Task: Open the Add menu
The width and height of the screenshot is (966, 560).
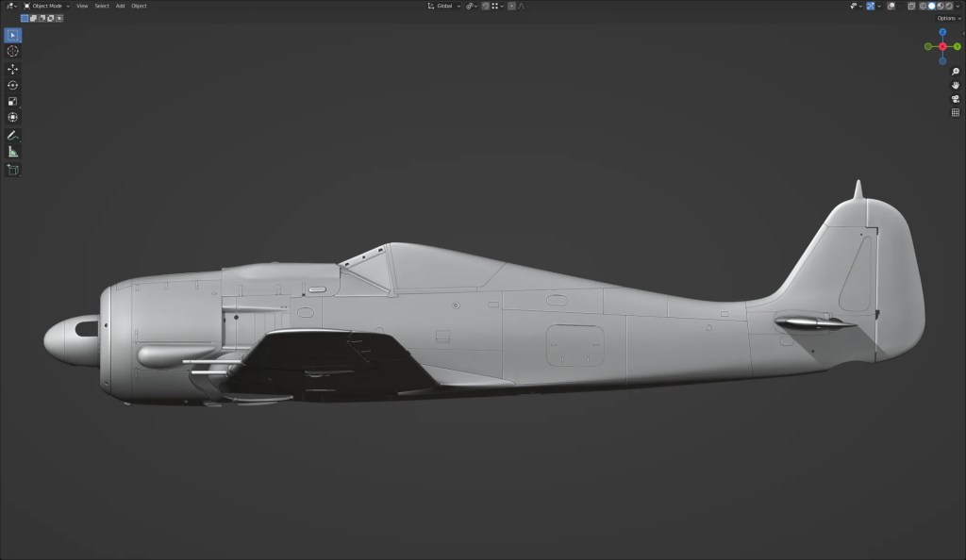Action: point(120,6)
